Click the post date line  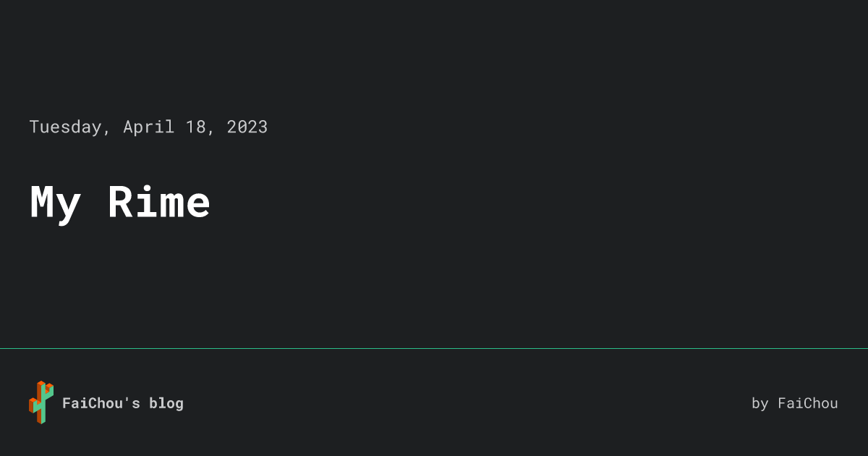pos(148,127)
